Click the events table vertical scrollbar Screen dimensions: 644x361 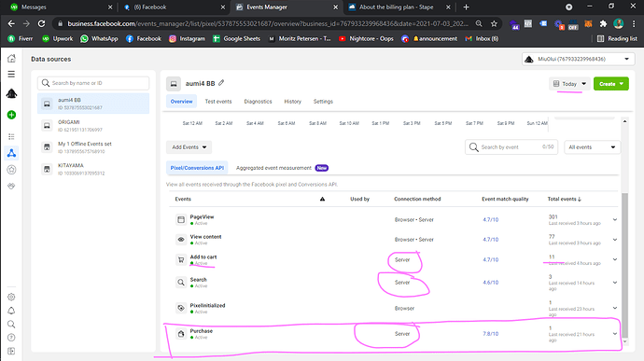click(624, 265)
